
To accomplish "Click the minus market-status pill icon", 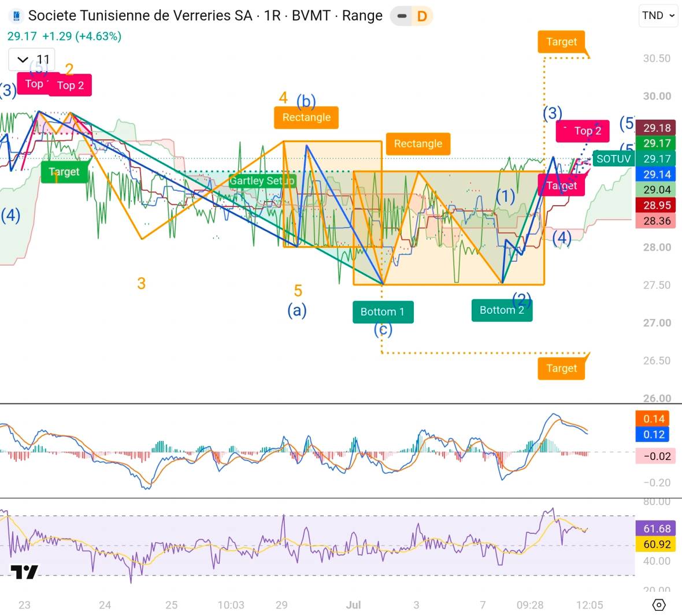I will click(x=402, y=16).
